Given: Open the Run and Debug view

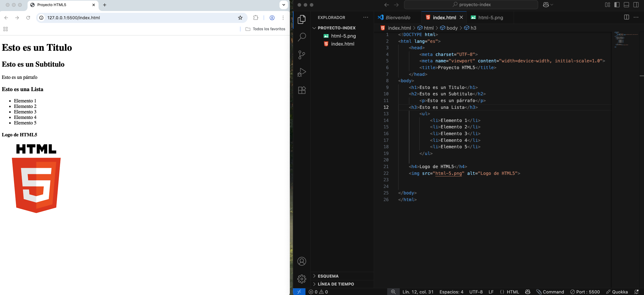Looking at the screenshot, I should point(302,72).
